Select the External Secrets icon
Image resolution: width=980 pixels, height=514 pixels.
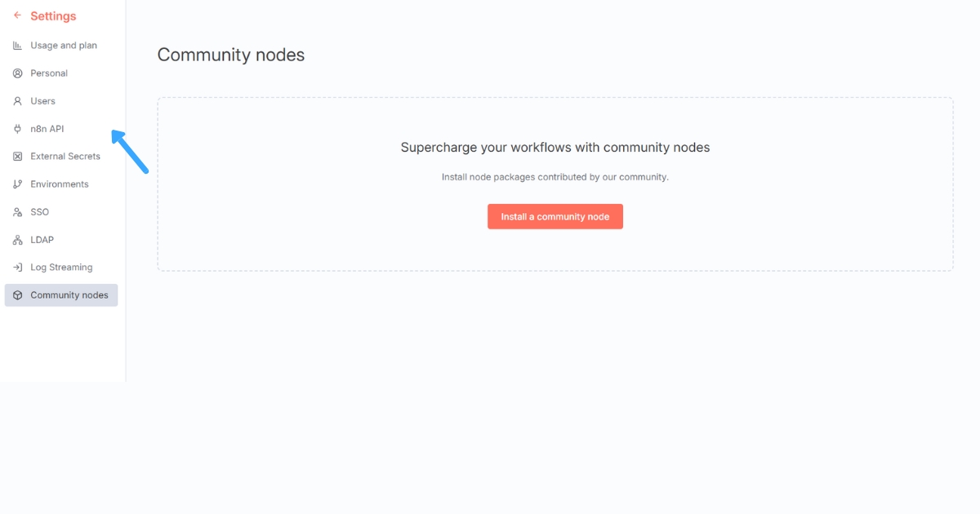click(x=18, y=156)
